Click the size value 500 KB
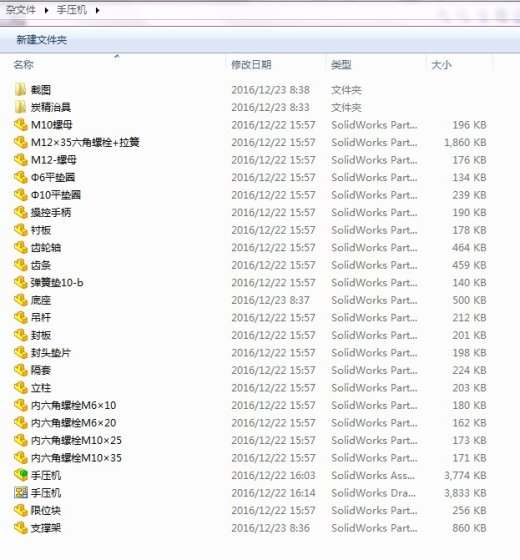Image resolution: width=520 pixels, height=560 pixels. (x=469, y=300)
